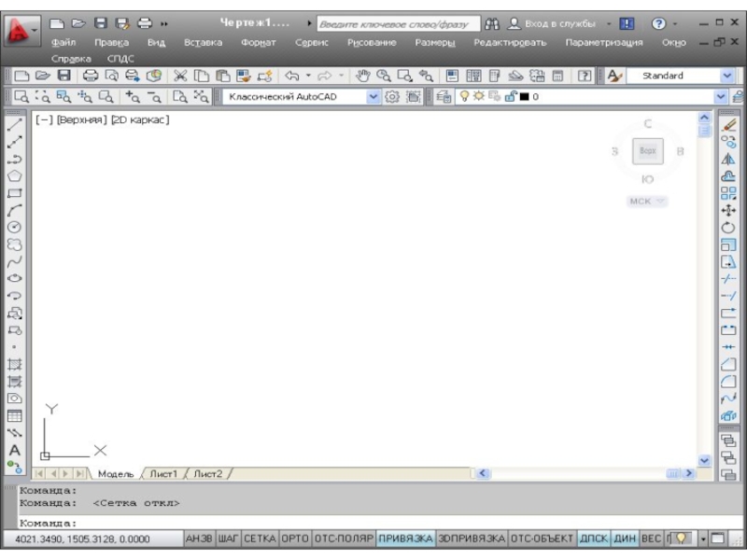
Task: Select the Polygon tool
Action: 14,175
